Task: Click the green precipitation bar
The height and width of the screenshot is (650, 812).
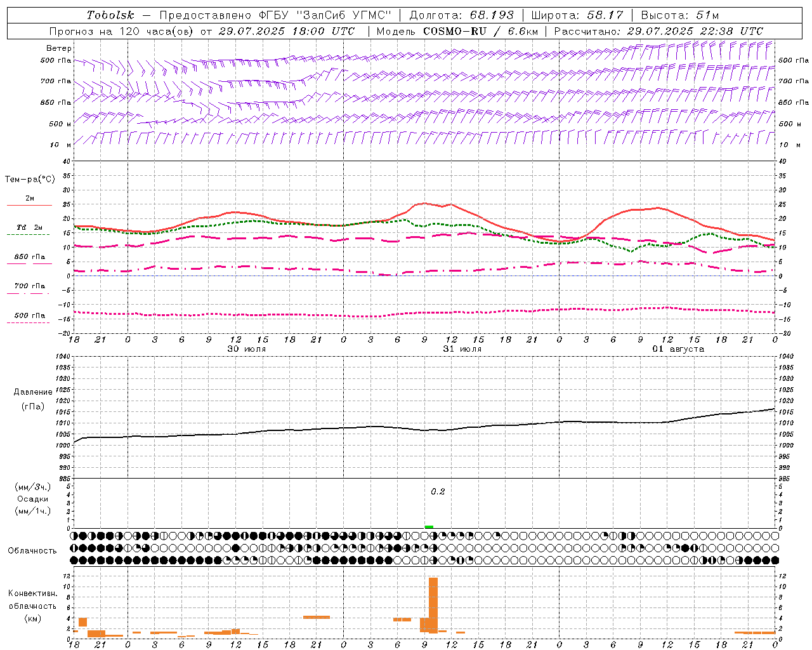Action: coord(429,527)
